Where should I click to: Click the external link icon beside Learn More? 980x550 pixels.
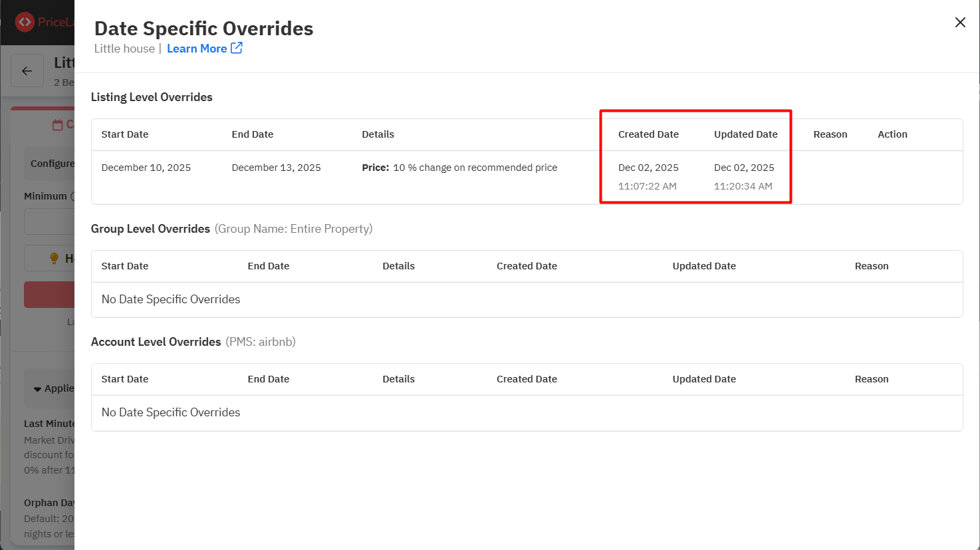(x=237, y=48)
